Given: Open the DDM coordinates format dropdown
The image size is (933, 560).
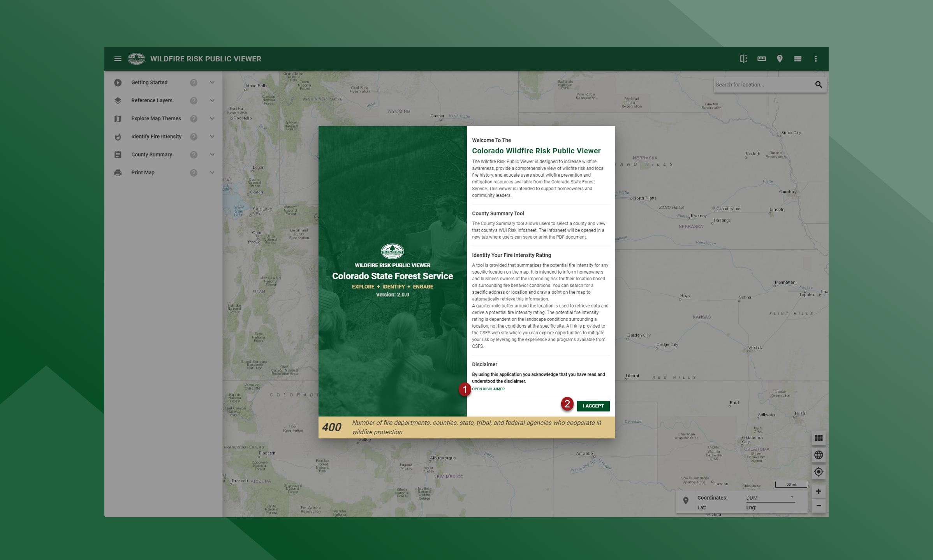Looking at the screenshot, I should click(x=770, y=498).
